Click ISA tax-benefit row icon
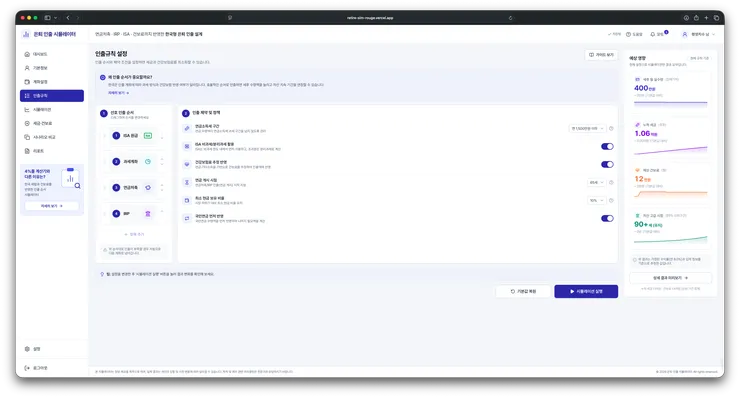Image resolution: width=740 pixels, height=398 pixels. pyautogui.click(x=187, y=146)
